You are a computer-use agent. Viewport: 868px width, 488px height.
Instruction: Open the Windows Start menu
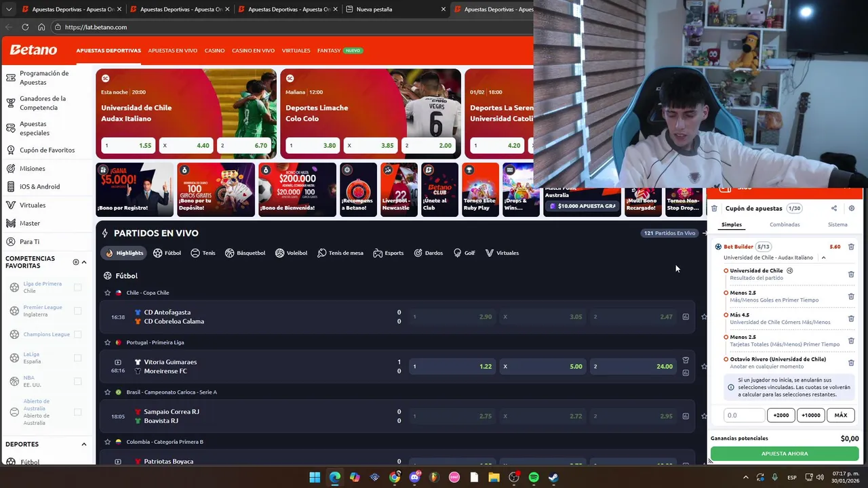click(x=315, y=477)
